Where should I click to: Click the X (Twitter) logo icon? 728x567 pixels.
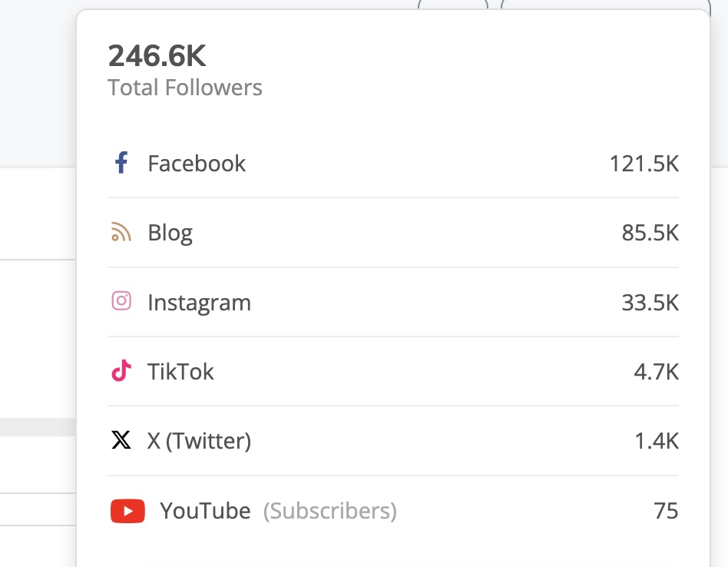click(121, 440)
